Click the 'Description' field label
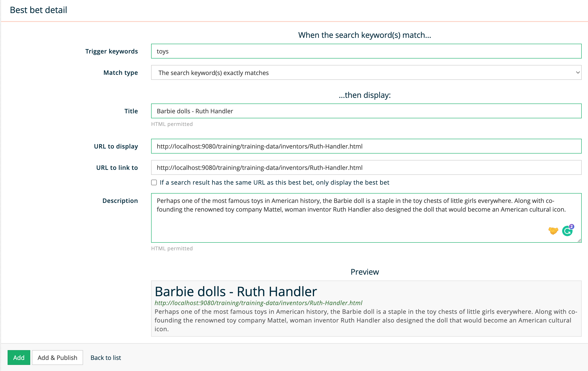The image size is (588, 371). (120, 201)
